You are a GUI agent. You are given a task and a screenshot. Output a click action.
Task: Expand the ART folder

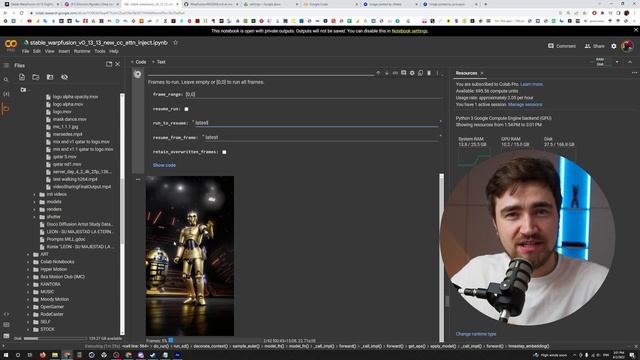(x=29, y=254)
